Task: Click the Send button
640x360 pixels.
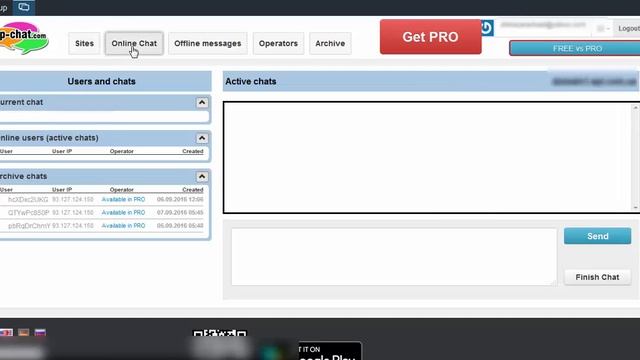Action: pos(598,236)
